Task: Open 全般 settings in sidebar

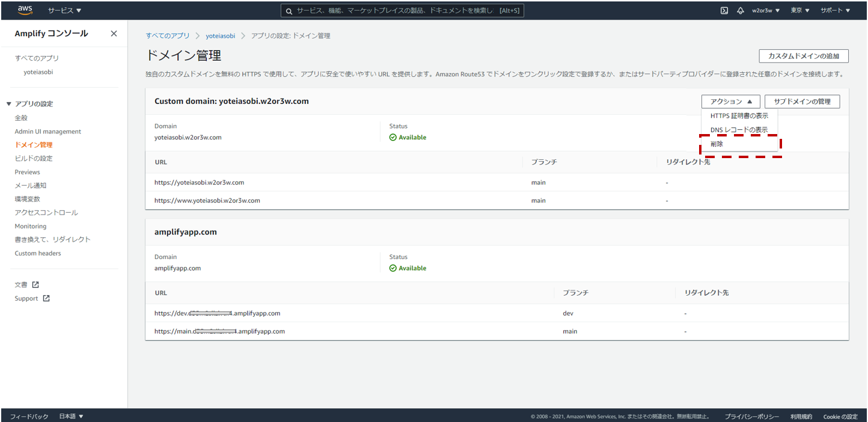Action: (x=21, y=118)
